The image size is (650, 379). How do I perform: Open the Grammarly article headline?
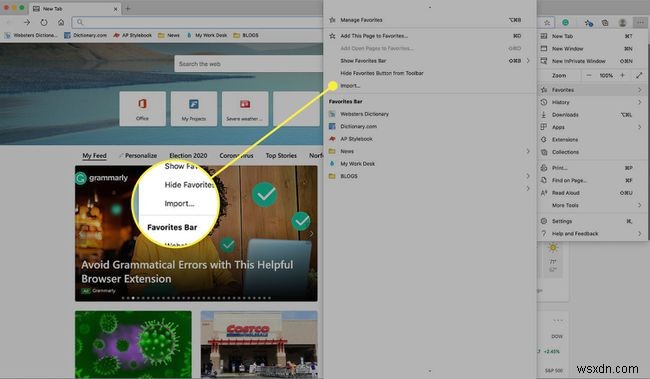187,272
